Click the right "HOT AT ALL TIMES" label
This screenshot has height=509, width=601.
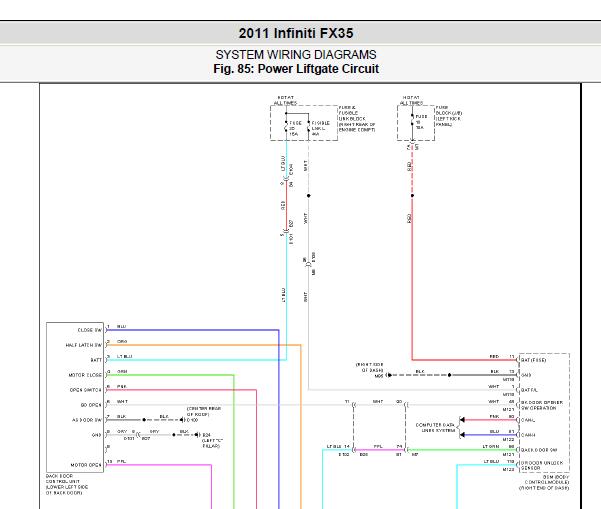411,100
